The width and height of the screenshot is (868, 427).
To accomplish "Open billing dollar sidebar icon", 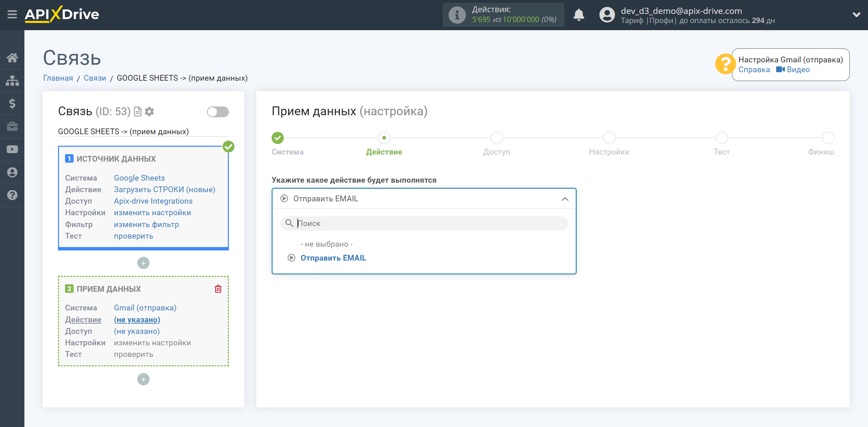I will (12, 103).
